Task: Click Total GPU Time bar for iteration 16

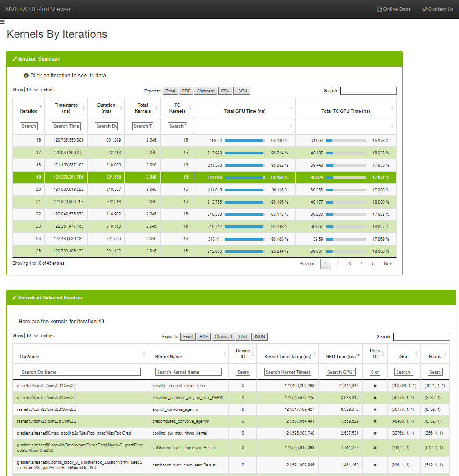Action: tap(245, 141)
